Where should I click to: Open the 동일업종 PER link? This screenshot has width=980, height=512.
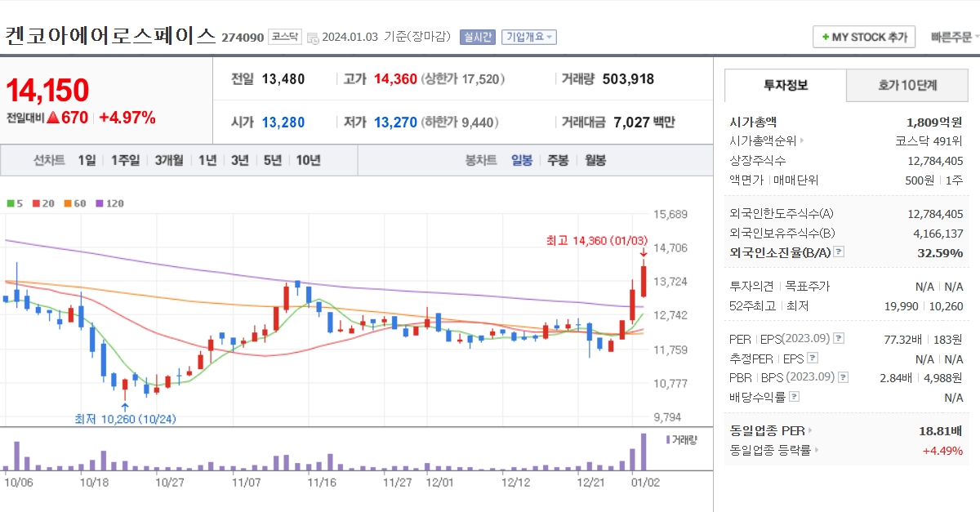[771, 430]
